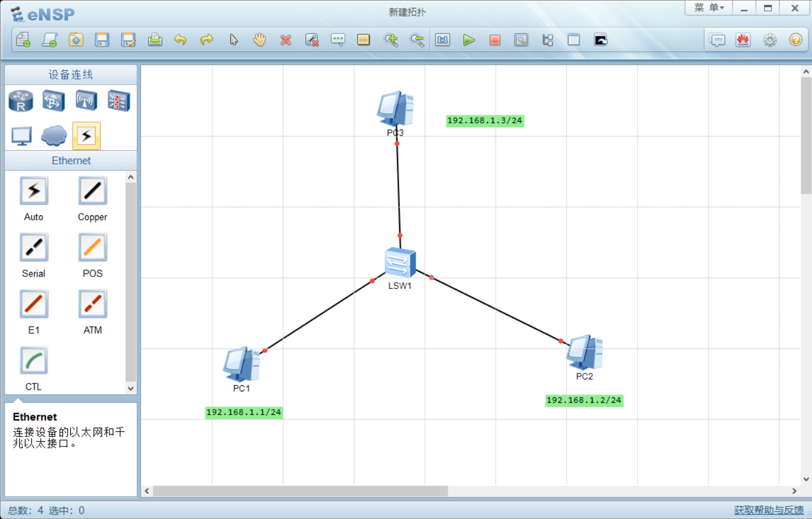Save the topology with the floppy icon
812x519 pixels.
coord(102,40)
